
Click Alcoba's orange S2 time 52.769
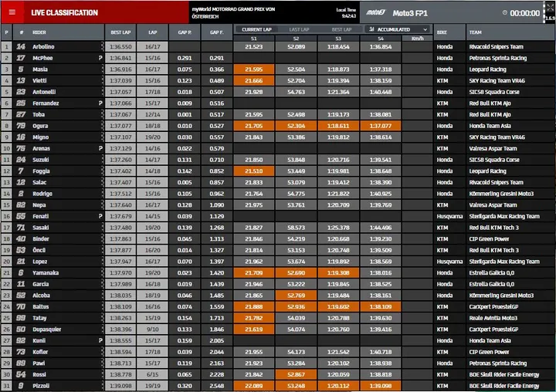pyautogui.click(x=296, y=296)
